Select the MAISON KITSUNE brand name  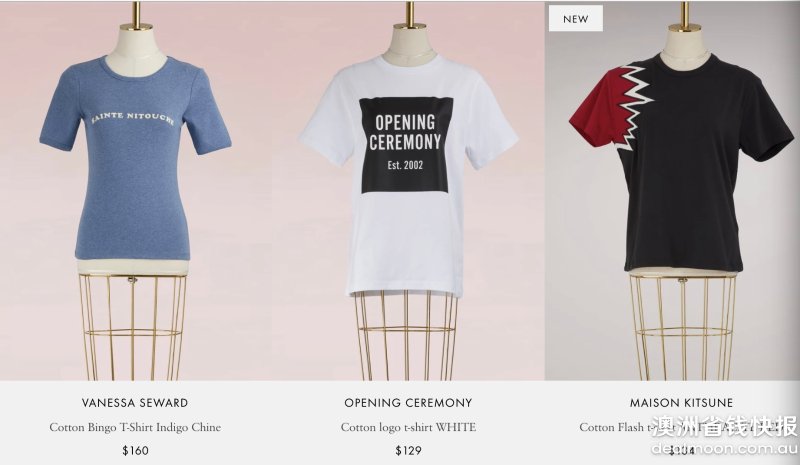tap(681, 403)
